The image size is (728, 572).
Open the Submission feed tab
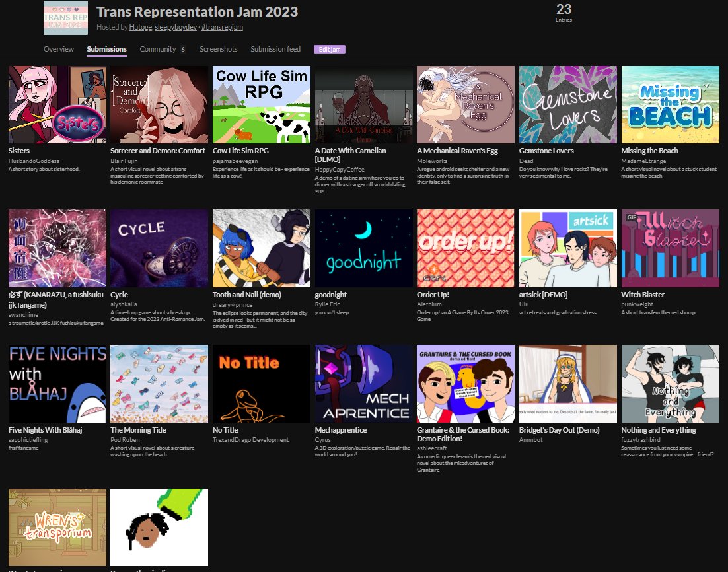(x=275, y=49)
